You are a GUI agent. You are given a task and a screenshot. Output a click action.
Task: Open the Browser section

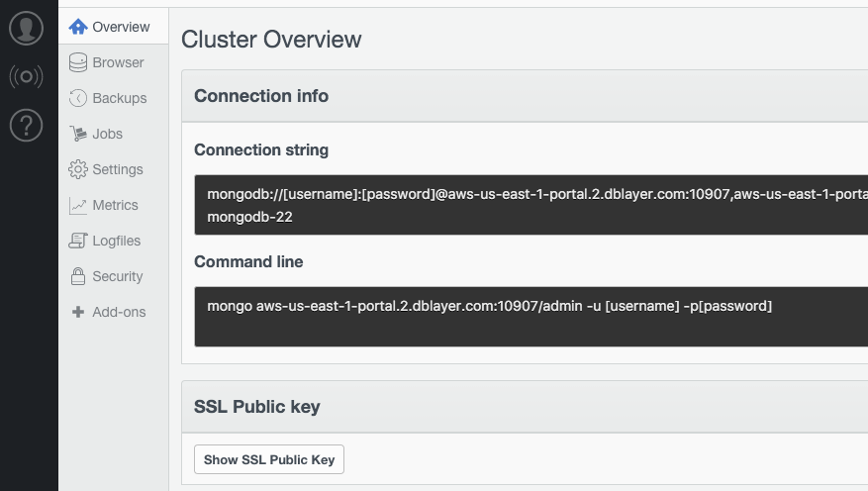click(114, 62)
